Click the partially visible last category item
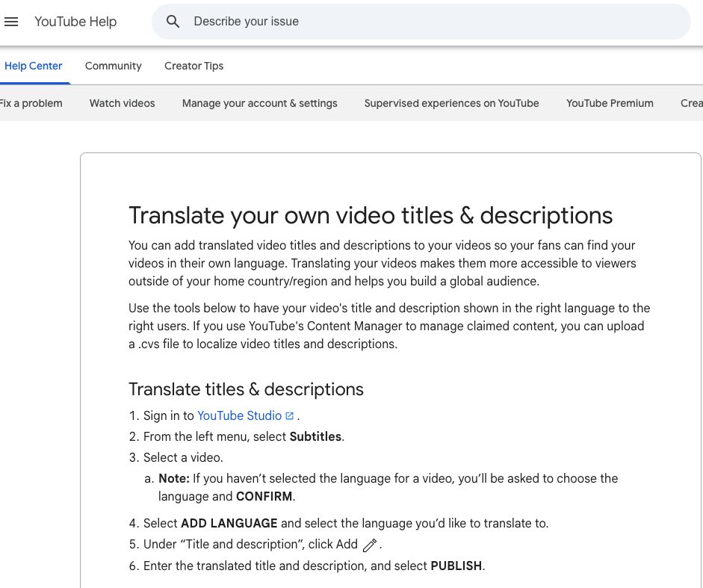Screen dimensions: 703x588 691,103
